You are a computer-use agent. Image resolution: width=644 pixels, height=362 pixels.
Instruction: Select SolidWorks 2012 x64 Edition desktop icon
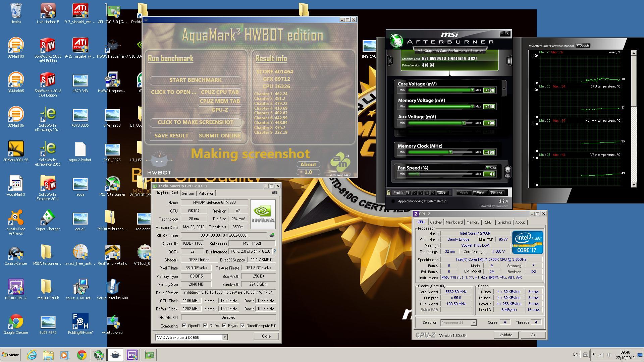[x=48, y=84]
